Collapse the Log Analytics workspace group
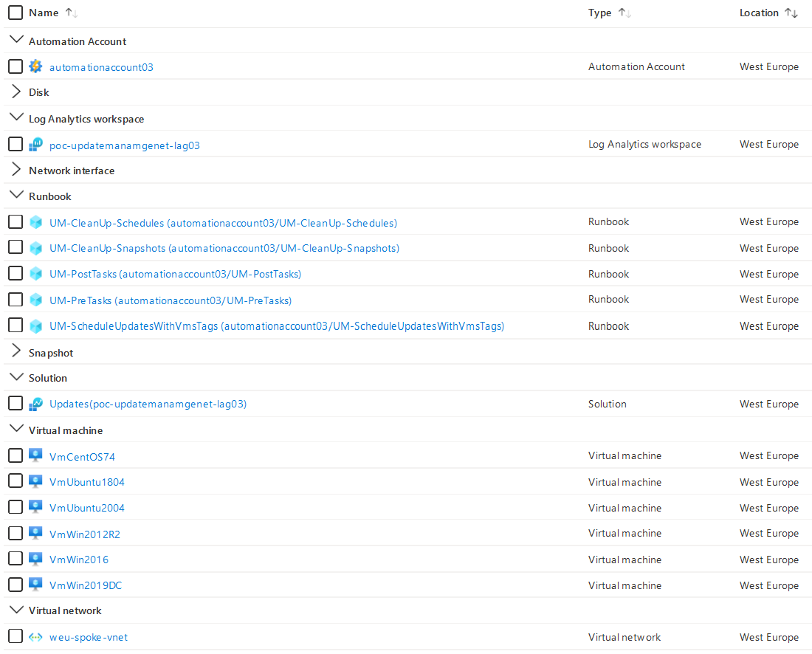This screenshot has width=812, height=654. click(16, 117)
